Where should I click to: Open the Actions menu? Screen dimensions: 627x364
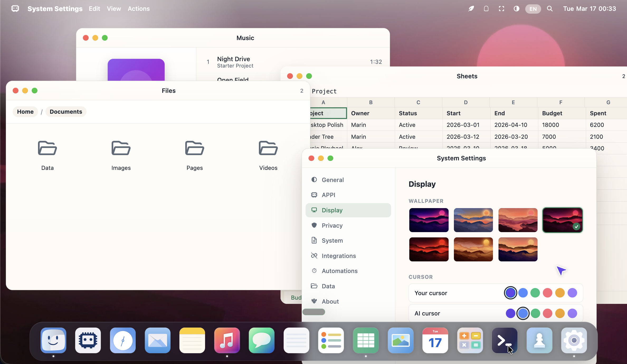coord(139,9)
